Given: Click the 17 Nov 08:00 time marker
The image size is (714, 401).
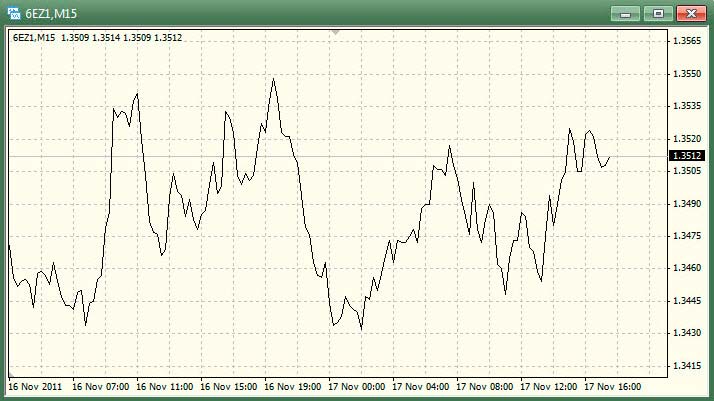Looking at the screenshot, I should click(x=485, y=386).
